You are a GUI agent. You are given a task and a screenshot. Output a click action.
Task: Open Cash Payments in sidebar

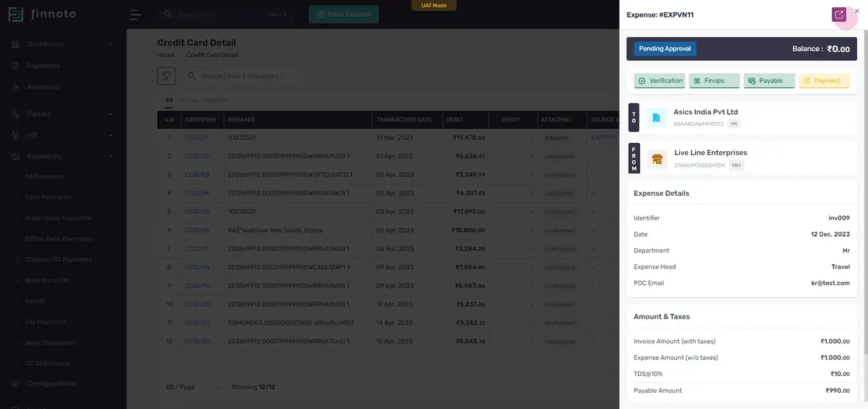tap(48, 197)
